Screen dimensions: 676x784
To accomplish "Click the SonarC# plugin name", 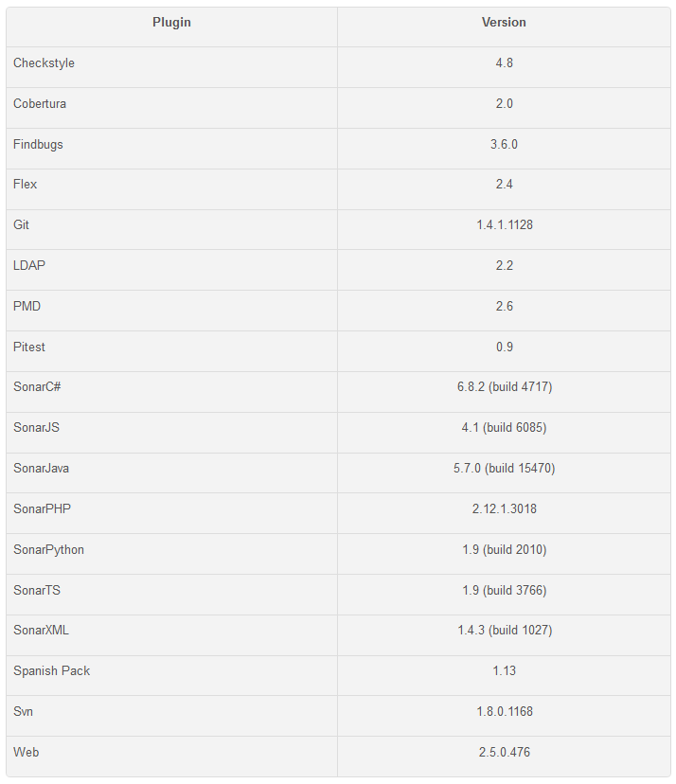I will tap(37, 387).
